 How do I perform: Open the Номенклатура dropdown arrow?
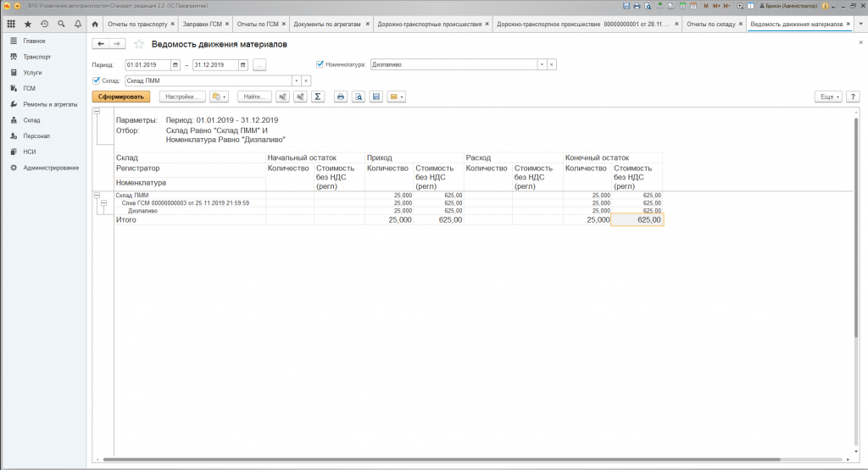[x=542, y=64]
